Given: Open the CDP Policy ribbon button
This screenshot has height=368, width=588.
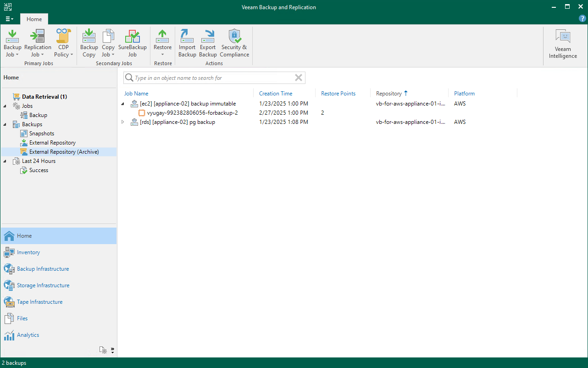Looking at the screenshot, I should click(x=63, y=43).
